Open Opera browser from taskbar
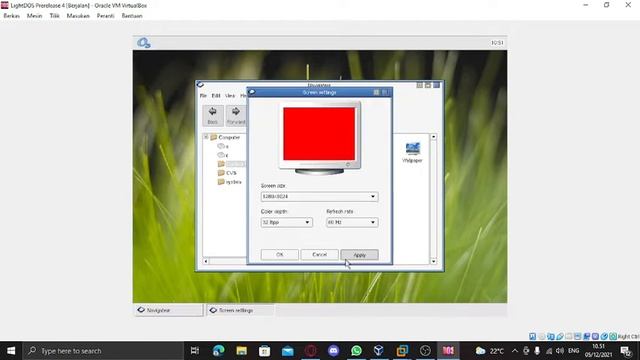This screenshot has height=360, width=640. point(311,351)
